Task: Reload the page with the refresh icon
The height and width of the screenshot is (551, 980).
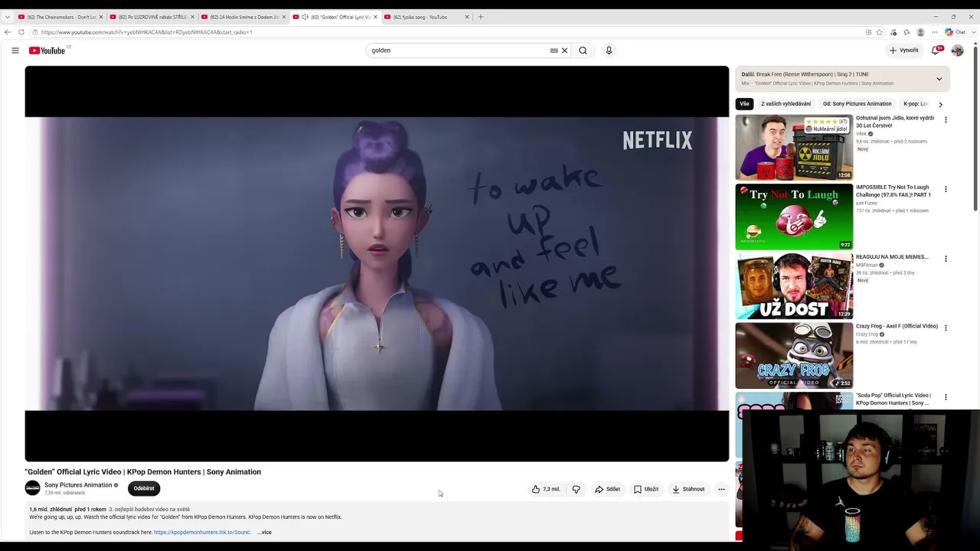Action: [x=21, y=32]
